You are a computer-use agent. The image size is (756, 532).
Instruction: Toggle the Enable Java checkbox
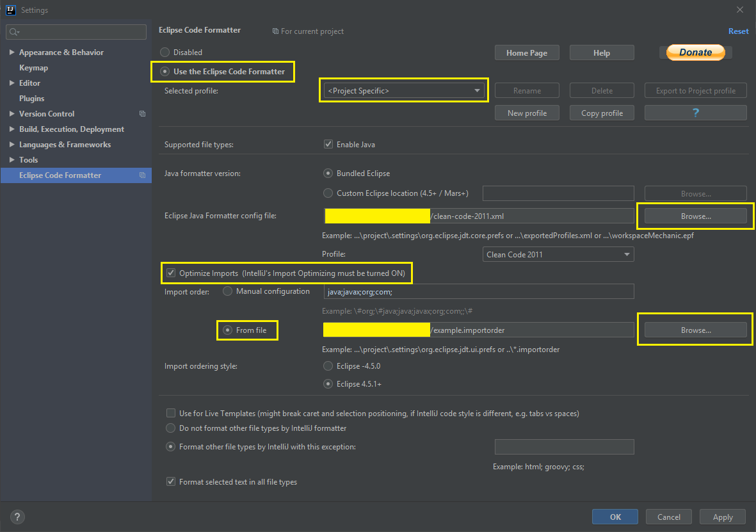(328, 144)
